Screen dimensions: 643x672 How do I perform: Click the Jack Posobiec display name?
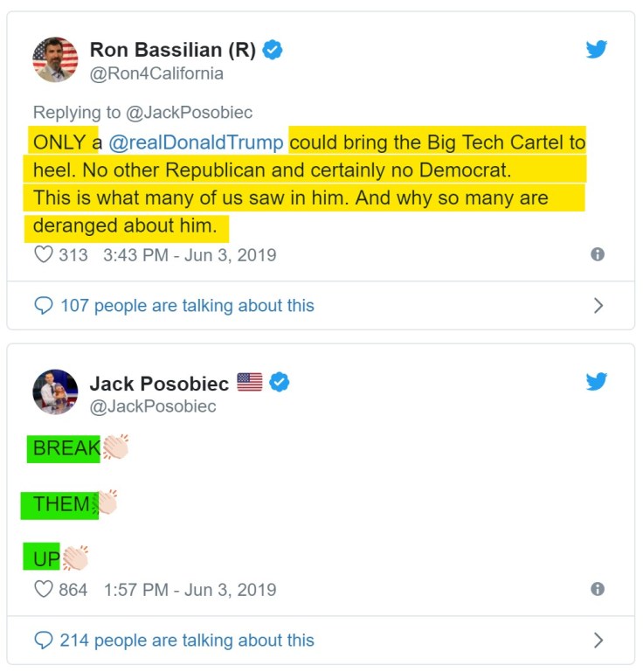pos(159,384)
